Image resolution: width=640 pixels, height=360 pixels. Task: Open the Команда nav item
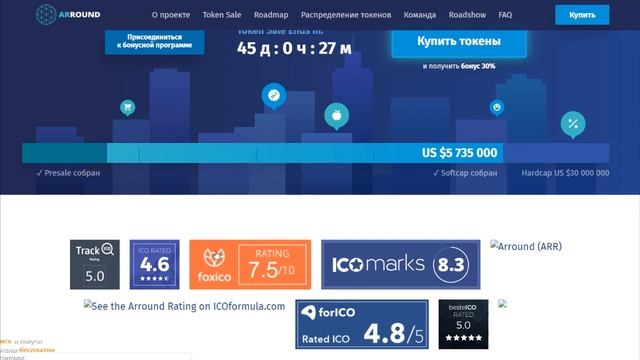420,15
